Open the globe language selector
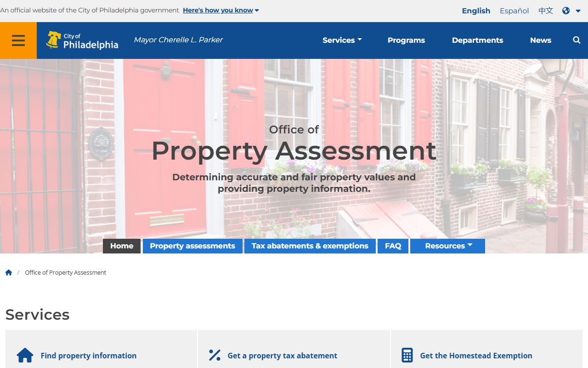This screenshot has width=588, height=368. (571, 11)
